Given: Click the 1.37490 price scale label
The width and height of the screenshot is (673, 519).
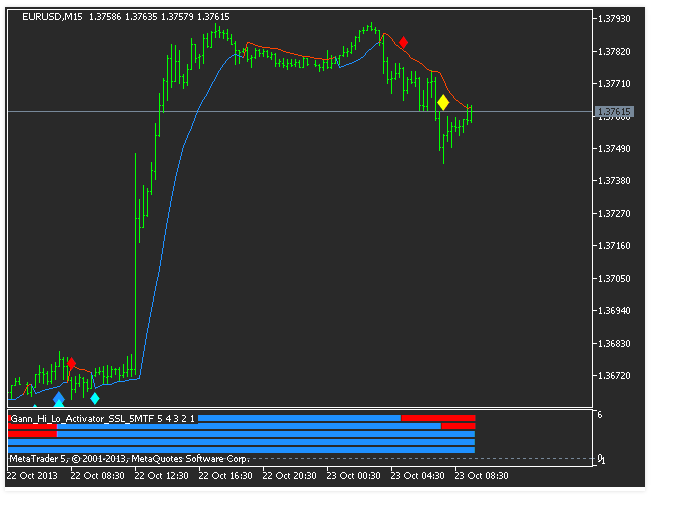Looking at the screenshot, I should pyautogui.click(x=614, y=149).
